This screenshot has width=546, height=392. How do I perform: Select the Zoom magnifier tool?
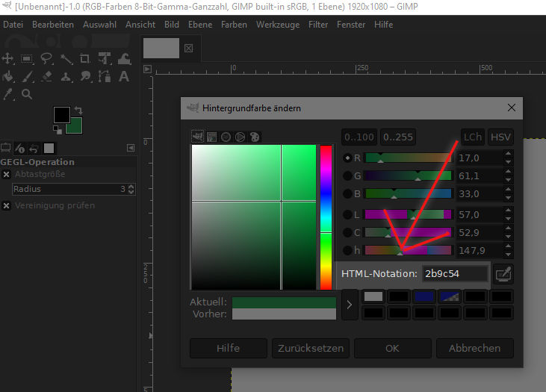click(x=27, y=94)
